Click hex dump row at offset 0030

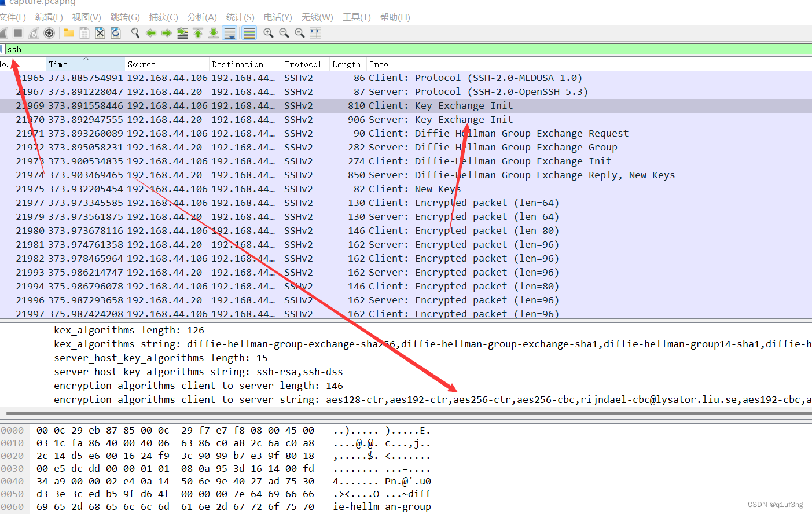coord(217,469)
